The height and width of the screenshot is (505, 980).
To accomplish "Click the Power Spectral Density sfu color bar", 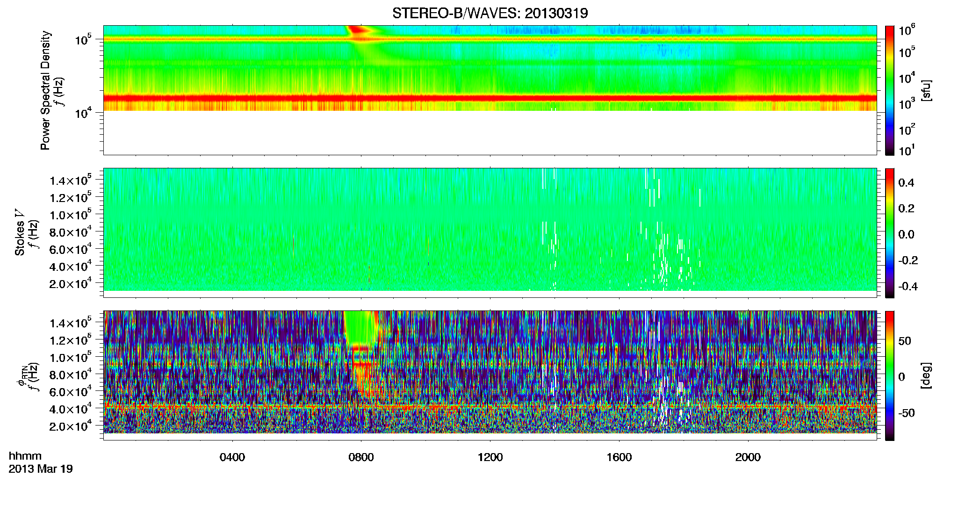I will 890,90.
